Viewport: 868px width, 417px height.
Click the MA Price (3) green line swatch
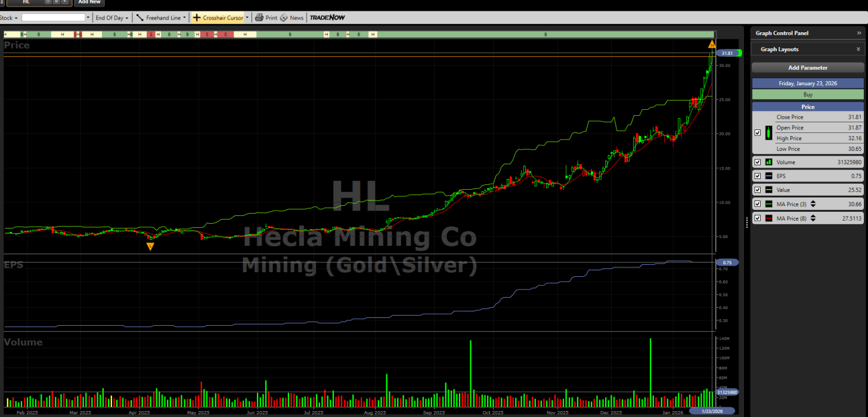pos(768,204)
